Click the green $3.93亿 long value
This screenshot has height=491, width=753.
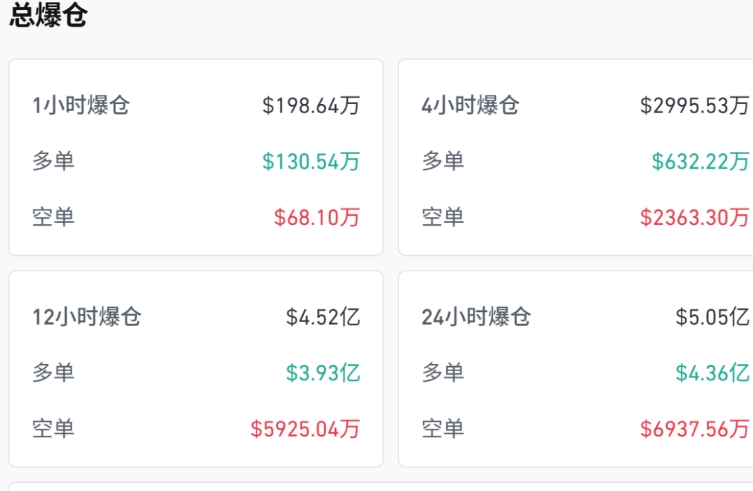click(323, 373)
